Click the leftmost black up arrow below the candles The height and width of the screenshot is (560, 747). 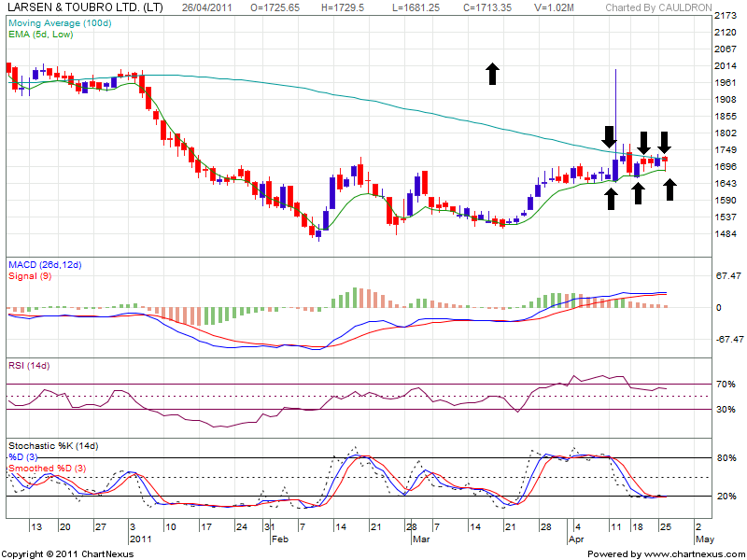click(x=610, y=197)
